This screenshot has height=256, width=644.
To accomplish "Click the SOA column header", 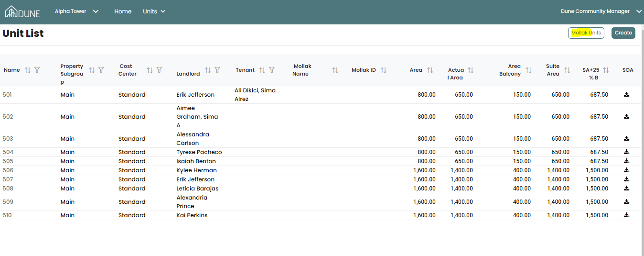I will pos(628,70).
